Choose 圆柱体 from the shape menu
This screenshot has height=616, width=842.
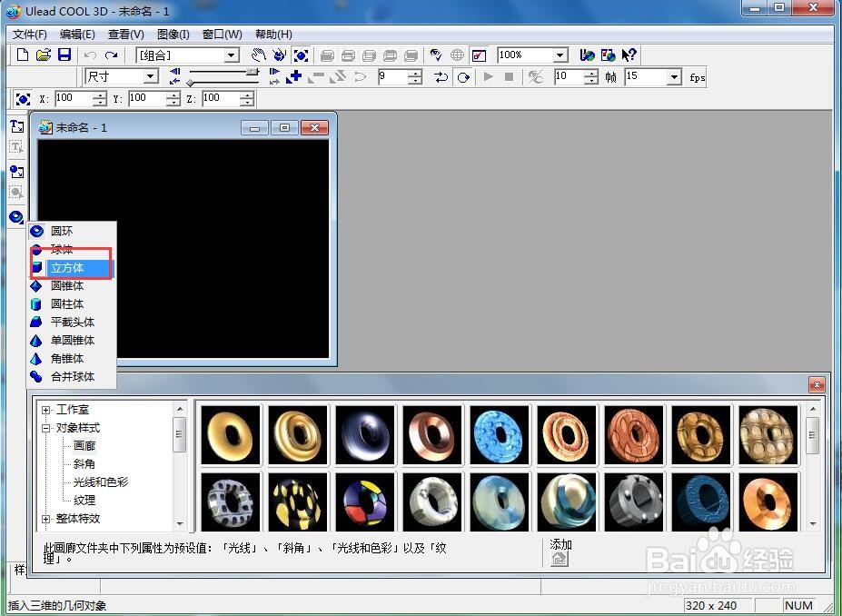72,304
